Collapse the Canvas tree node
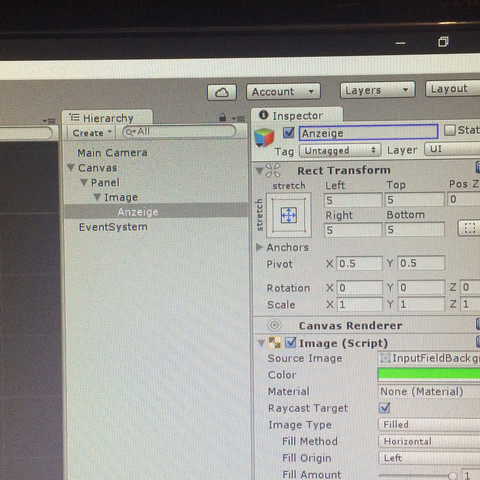 point(70,168)
